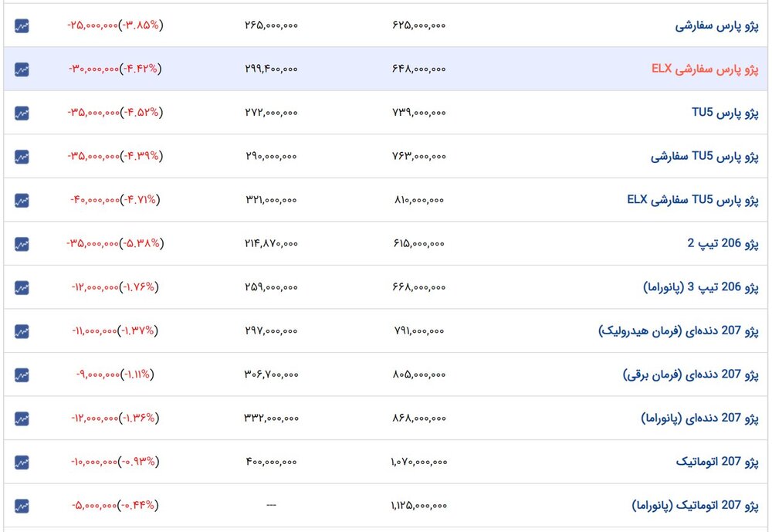View chart for پژو پارس TU5 سفارشی ELX

point(22,200)
